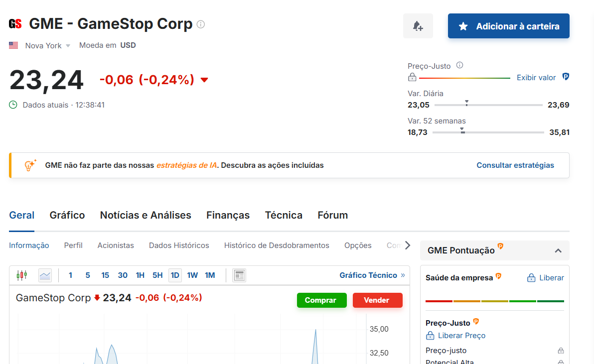
Task: Select the 15 minute chart interval
Action: click(x=105, y=275)
